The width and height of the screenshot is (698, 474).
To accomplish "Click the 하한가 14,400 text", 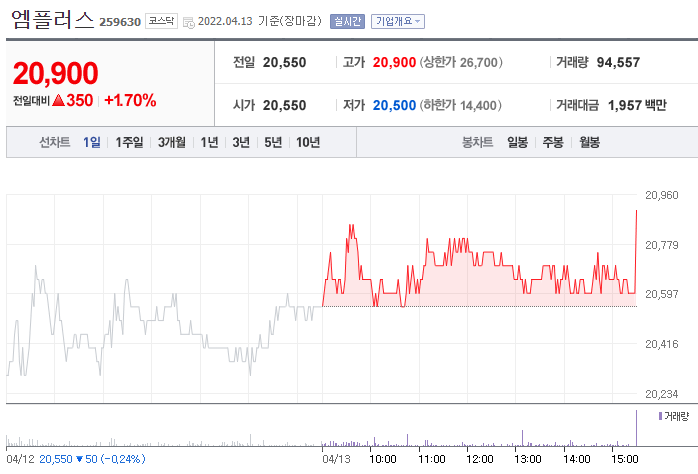I will click(461, 105).
